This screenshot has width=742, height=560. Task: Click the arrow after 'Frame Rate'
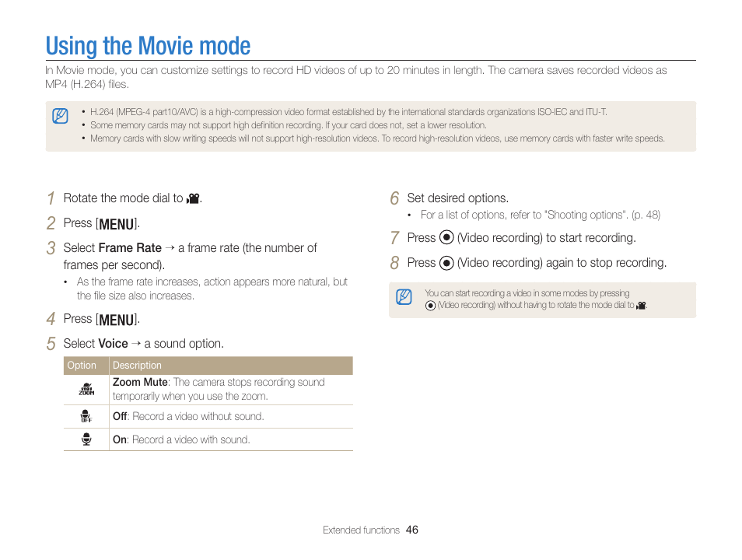tap(170, 247)
